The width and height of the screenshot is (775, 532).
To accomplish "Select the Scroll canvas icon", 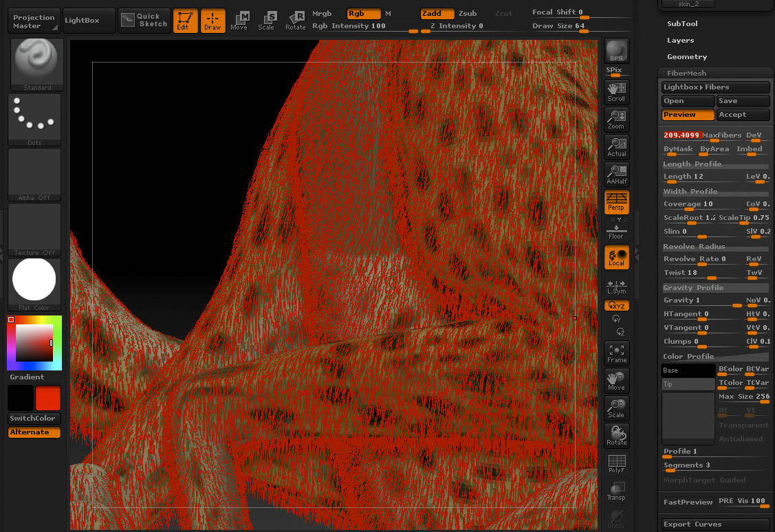I will pyautogui.click(x=616, y=91).
